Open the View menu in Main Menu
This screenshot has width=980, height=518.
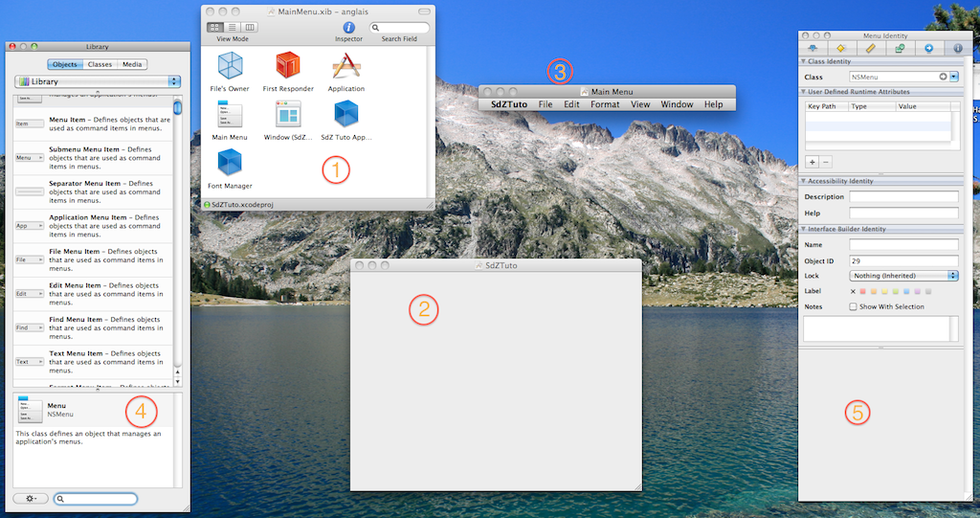[x=640, y=104]
